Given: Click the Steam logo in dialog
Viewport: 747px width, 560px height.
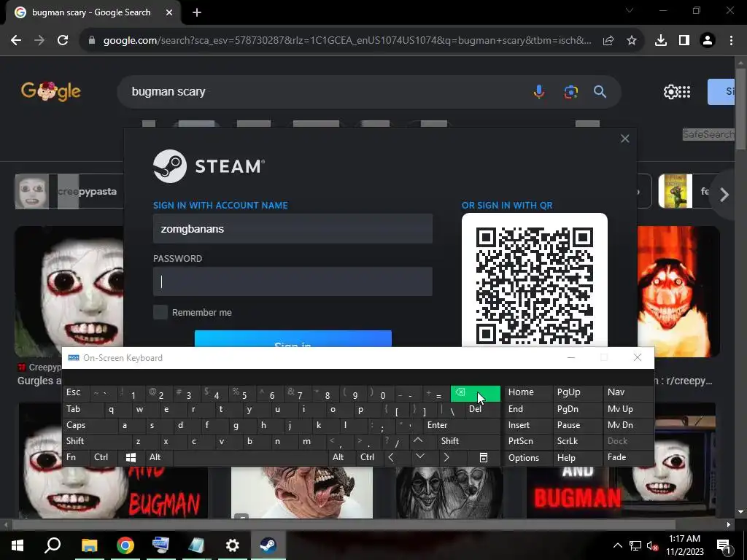Looking at the screenshot, I should pos(209,166).
